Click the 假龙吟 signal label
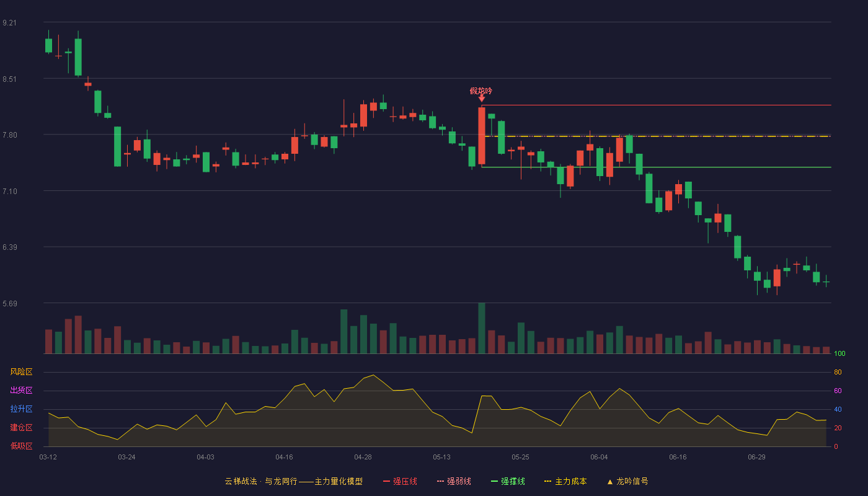This screenshot has height=496, width=868. [x=481, y=91]
